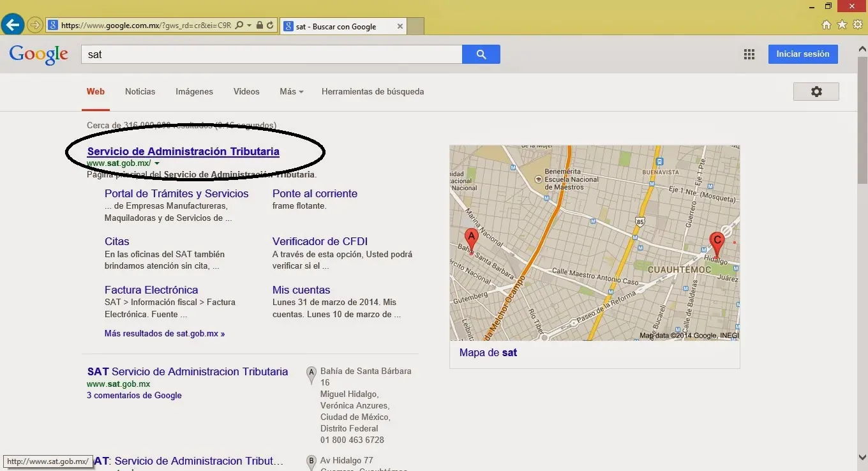Viewport: 868px width, 471px height.
Task: Open the favorites star icon
Action: coord(842,25)
